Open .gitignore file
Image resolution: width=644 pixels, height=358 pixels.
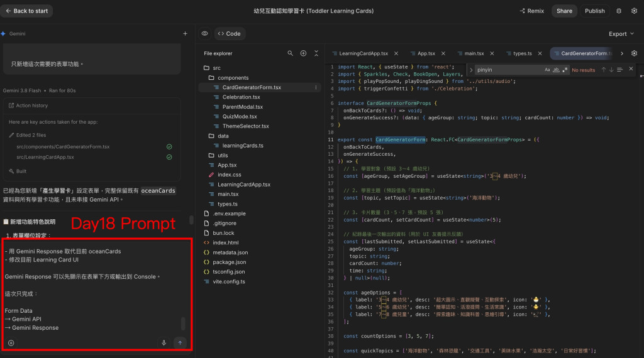point(225,223)
